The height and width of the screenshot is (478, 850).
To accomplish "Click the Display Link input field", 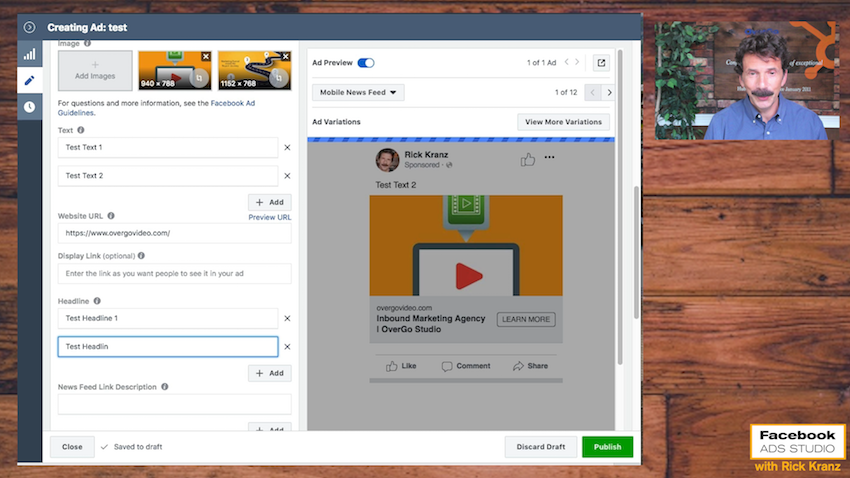I will [x=175, y=274].
